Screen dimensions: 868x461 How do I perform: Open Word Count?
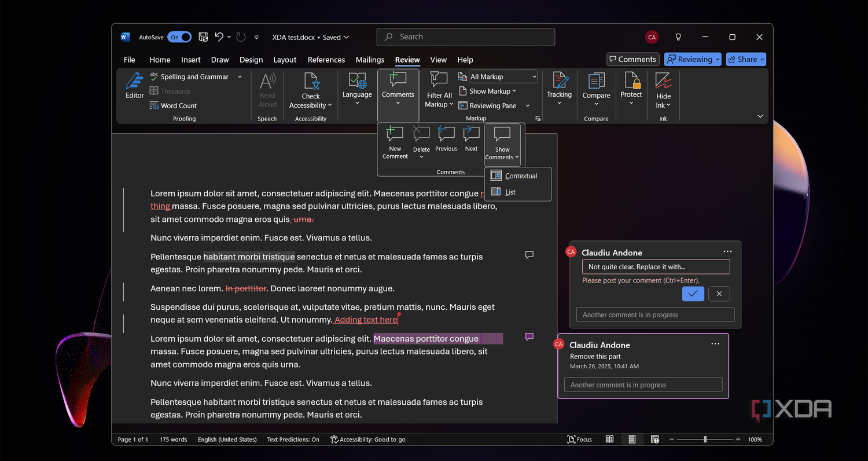coord(173,105)
